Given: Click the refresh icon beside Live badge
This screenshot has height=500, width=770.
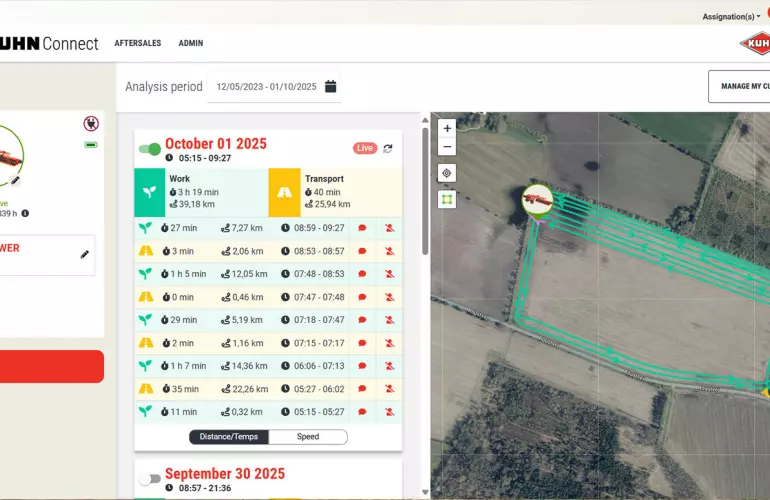Looking at the screenshot, I should coord(388,148).
